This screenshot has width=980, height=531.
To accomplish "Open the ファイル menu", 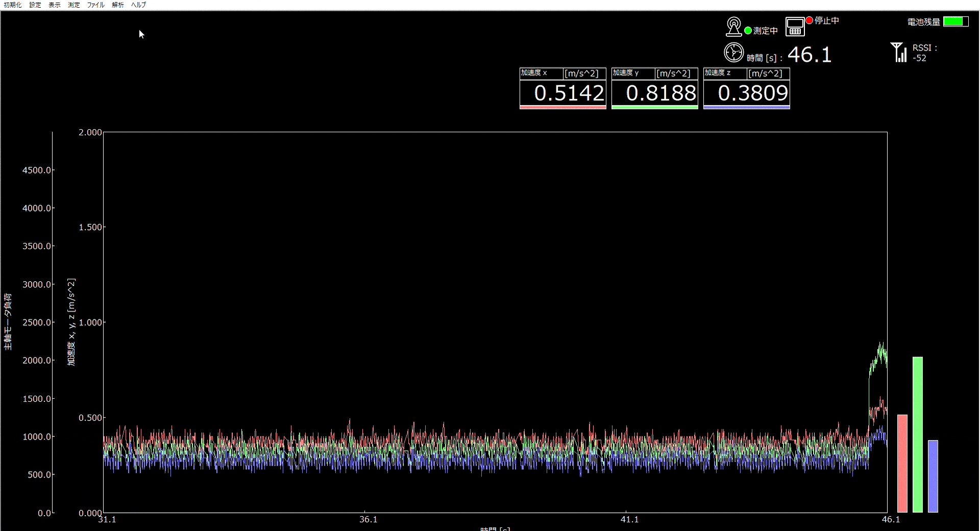I will pyautogui.click(x=96, y=5).
